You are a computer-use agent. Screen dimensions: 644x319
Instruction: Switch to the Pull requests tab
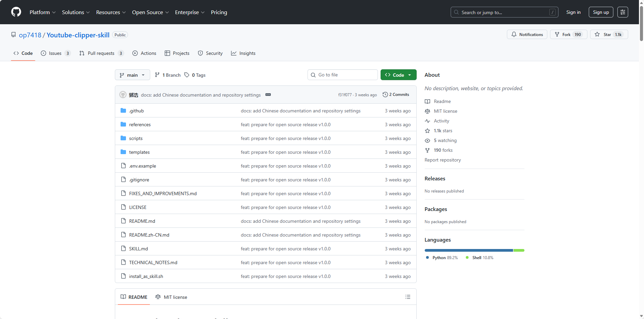pos(101,53)
